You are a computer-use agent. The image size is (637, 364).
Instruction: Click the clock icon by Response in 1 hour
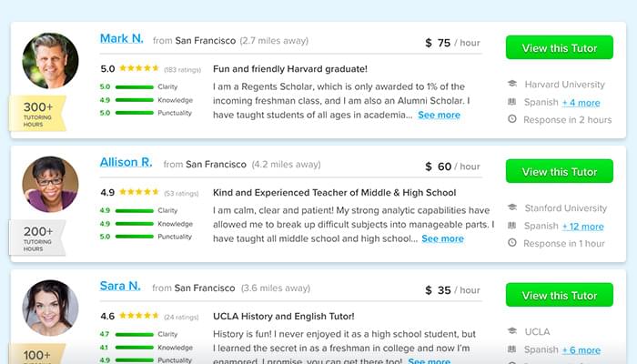(x=512, y=243)
